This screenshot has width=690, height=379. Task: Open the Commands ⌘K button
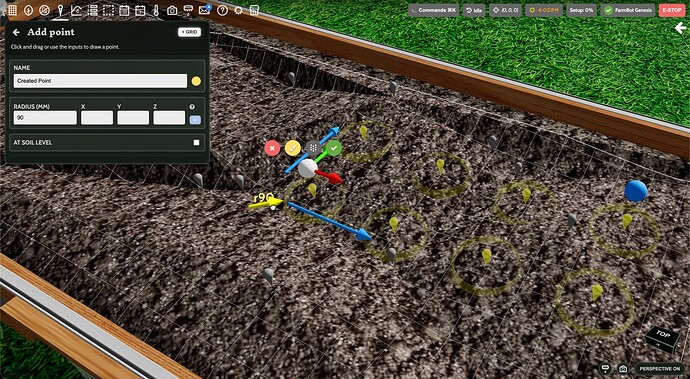(433, 10)
